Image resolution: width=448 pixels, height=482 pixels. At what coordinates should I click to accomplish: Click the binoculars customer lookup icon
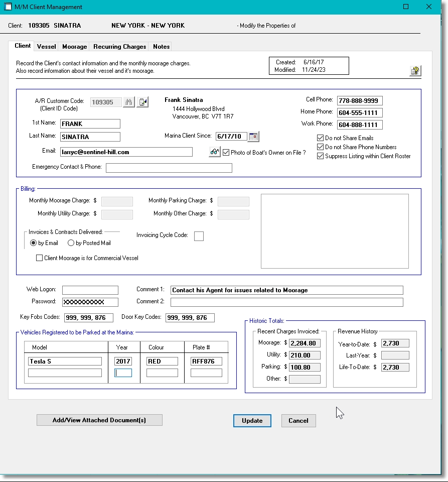(x=129, y=101)
